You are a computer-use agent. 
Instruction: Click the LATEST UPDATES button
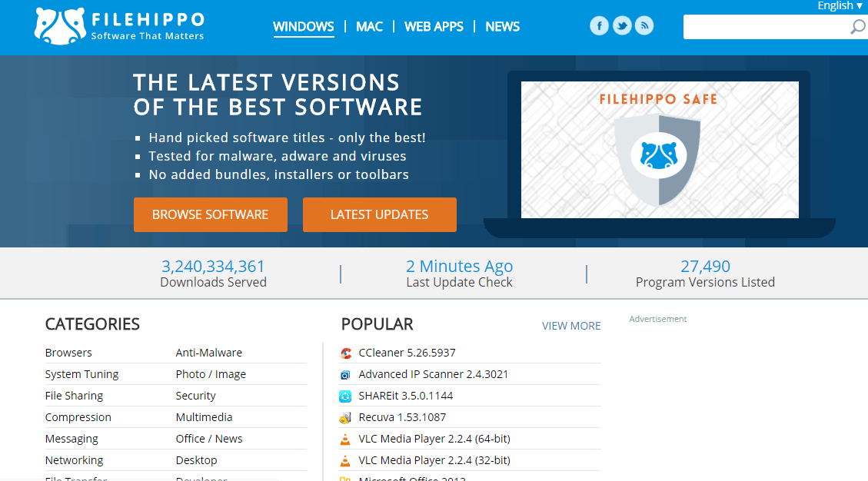(x=379, y=214)
